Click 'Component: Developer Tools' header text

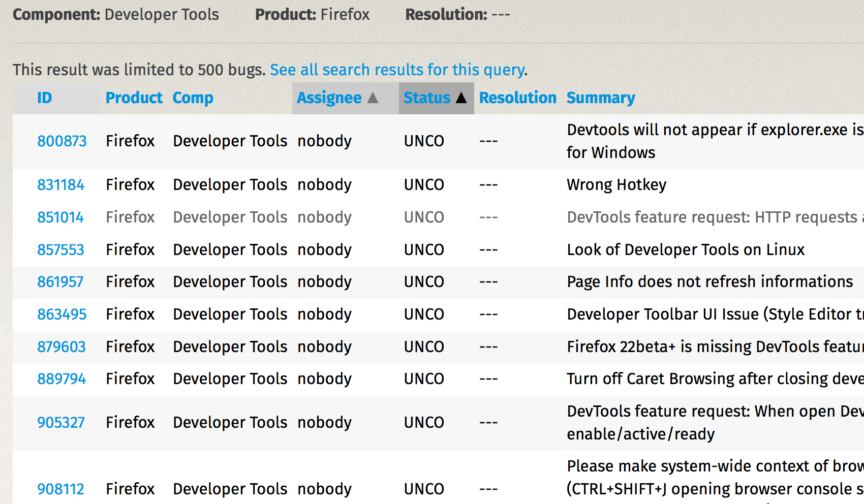116,15
